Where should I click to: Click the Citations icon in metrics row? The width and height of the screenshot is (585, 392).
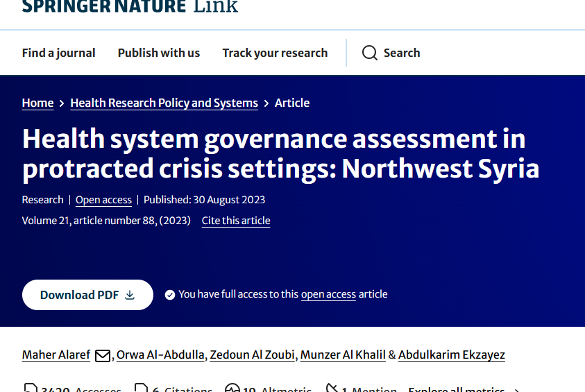(x=141, y=389)
